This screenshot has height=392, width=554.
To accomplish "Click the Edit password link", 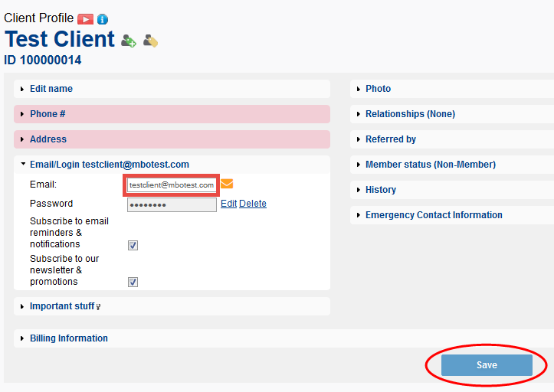I will [228, 204].
